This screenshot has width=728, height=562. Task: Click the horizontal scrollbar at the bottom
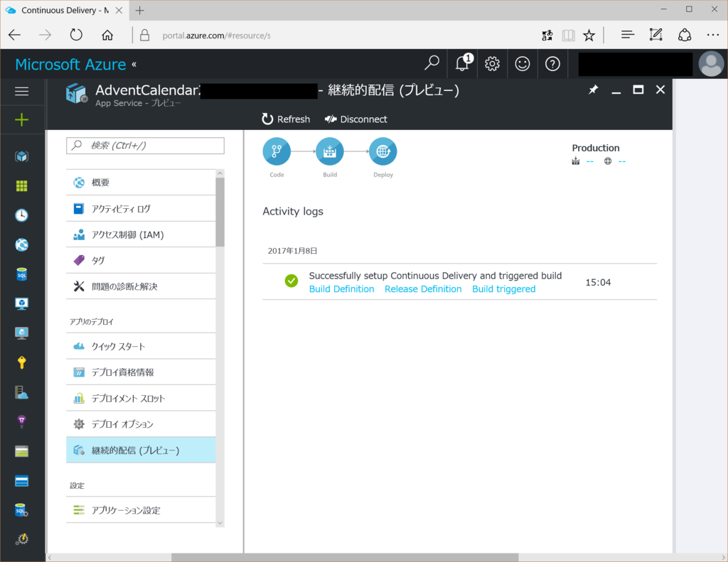tap(345, 557)
